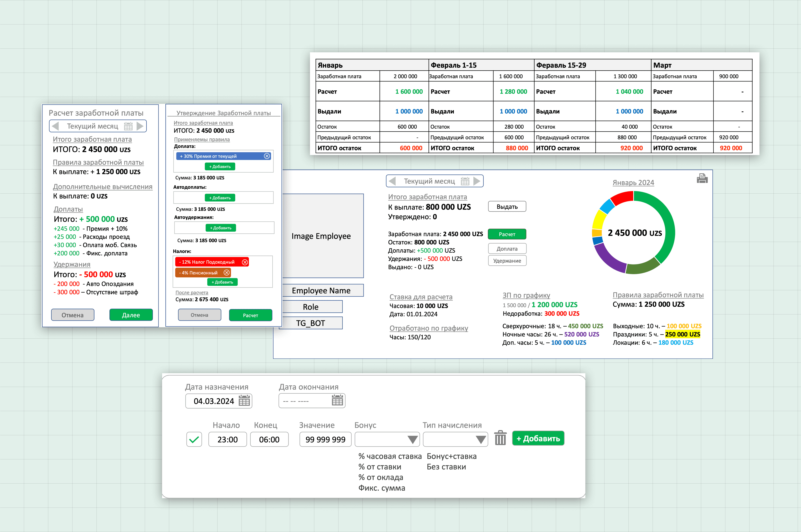Screen dimensions: 801x532
Task: Remove the 4% Пенсионный tag
Action: pyautogui.click(x=227, y=272)
